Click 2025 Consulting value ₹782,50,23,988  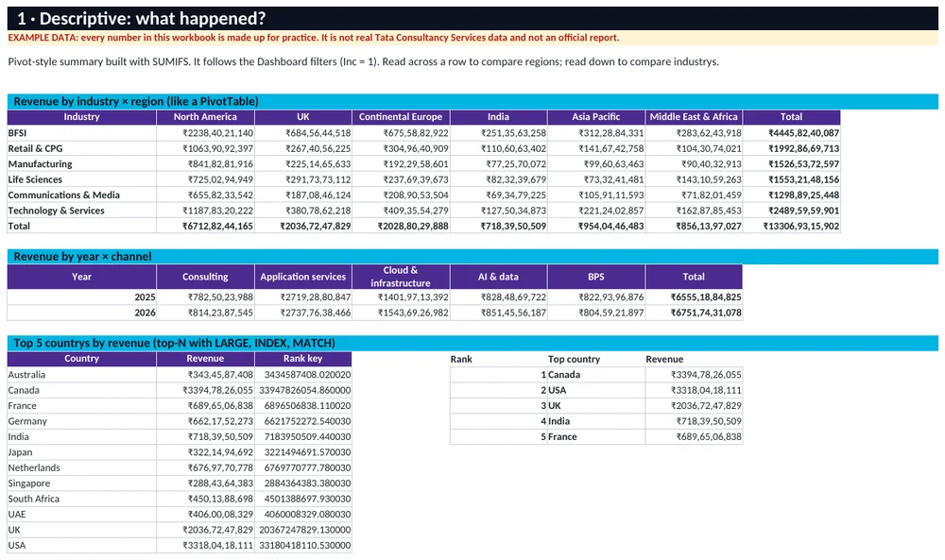(205, 297)
